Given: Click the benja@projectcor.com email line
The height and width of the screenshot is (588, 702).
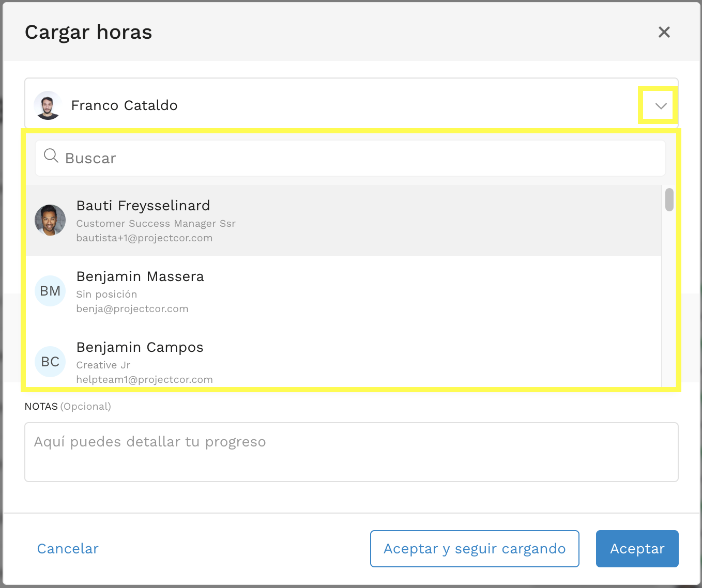Looking at the screenshot, I should point(132,309).
